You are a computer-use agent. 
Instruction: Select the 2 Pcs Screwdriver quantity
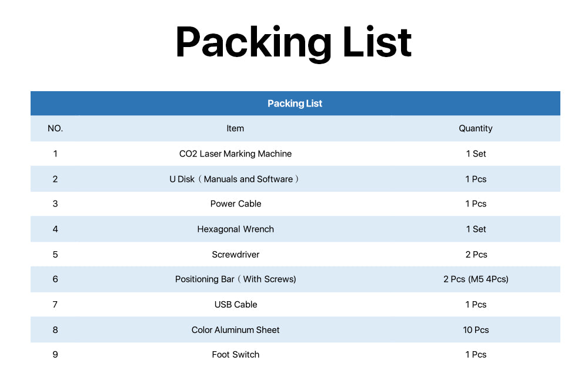tap(476, 255)
